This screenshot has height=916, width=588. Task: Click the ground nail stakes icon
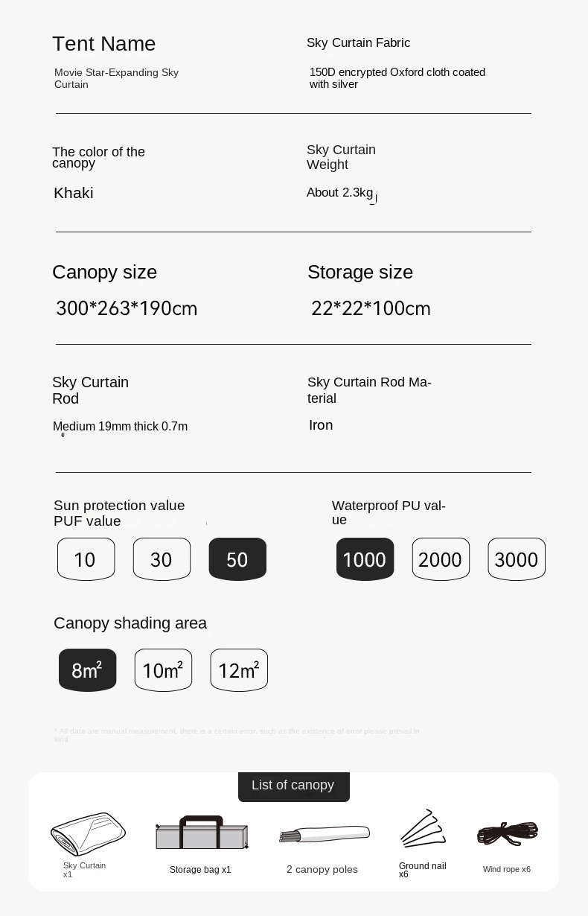423,829
